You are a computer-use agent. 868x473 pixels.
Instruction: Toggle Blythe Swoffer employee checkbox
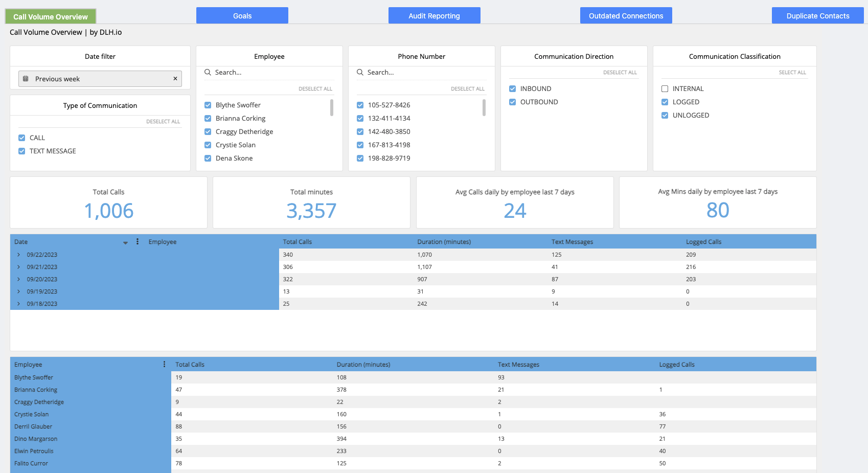pos(208,105)
